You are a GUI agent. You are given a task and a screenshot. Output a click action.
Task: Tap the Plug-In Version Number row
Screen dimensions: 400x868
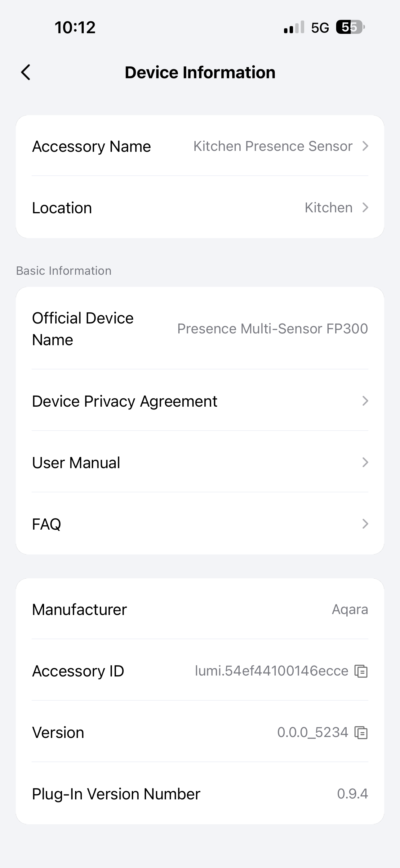click(200, 794)
